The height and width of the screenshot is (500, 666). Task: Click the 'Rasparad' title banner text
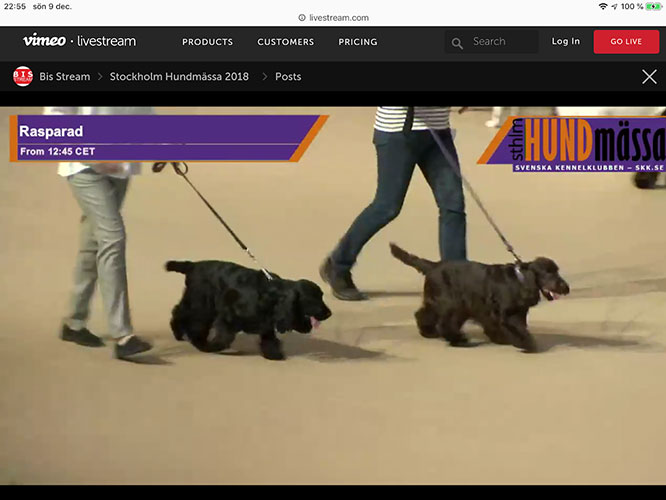[51, 131]
